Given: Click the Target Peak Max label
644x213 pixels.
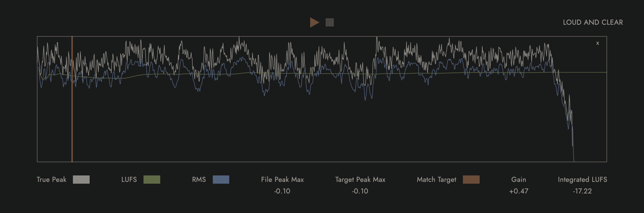Looking at the screenshot, I should (360, 180).
